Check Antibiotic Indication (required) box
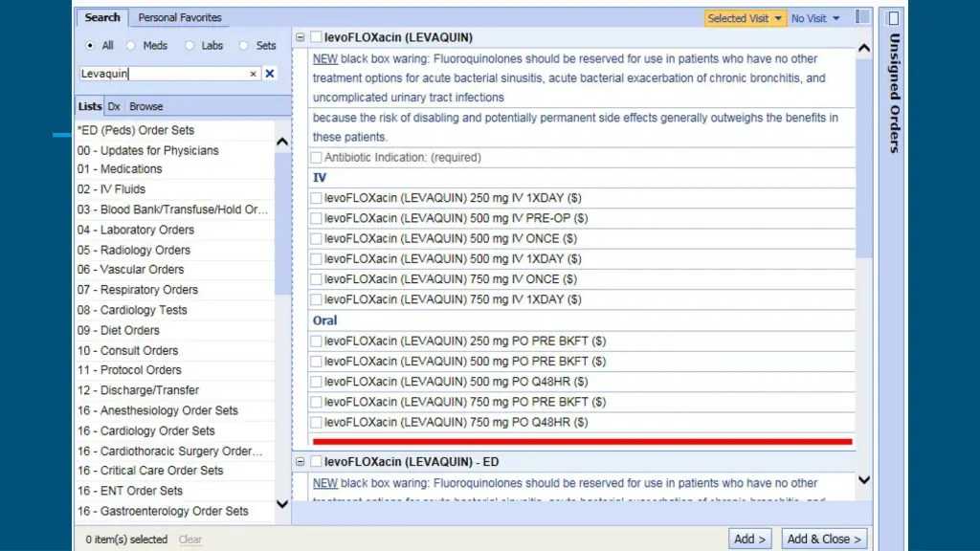 pos(316,158)
